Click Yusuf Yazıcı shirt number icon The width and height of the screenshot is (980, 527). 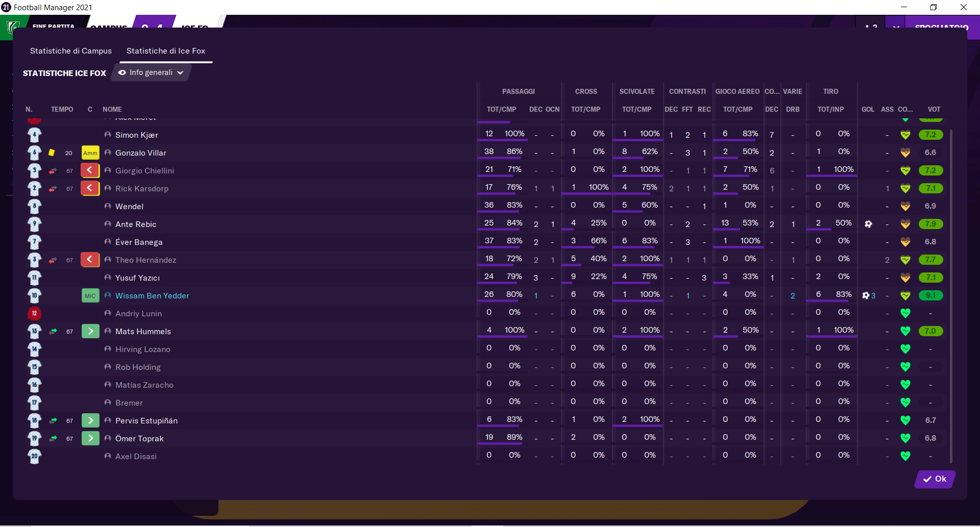tap(34, 278)
